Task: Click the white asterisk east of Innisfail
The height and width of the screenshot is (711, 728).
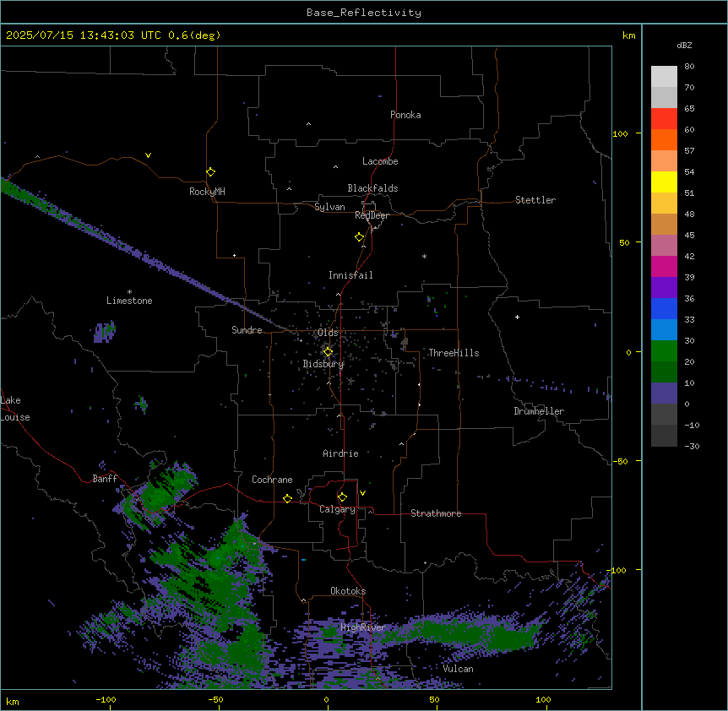Action: (x=424, y=256)
